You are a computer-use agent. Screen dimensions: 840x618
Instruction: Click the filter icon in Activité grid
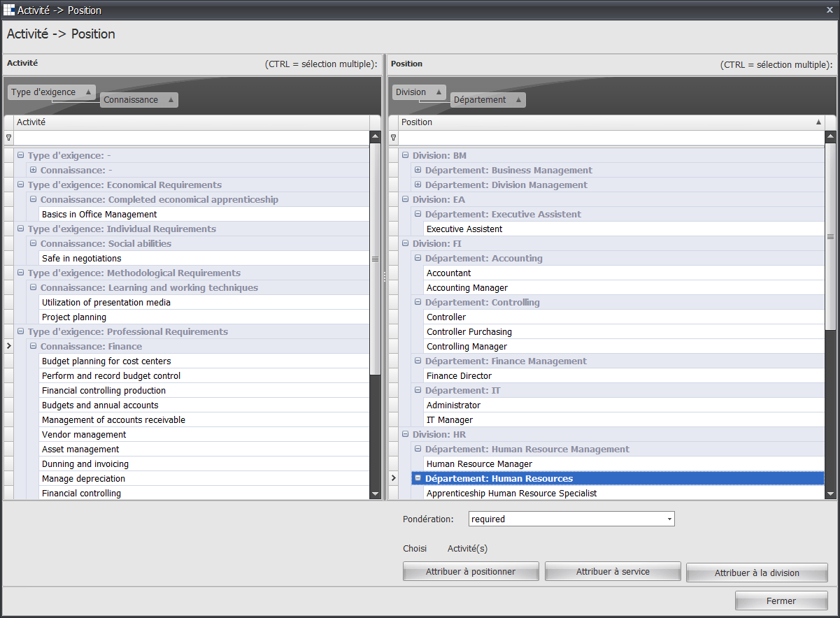[8, 138]
